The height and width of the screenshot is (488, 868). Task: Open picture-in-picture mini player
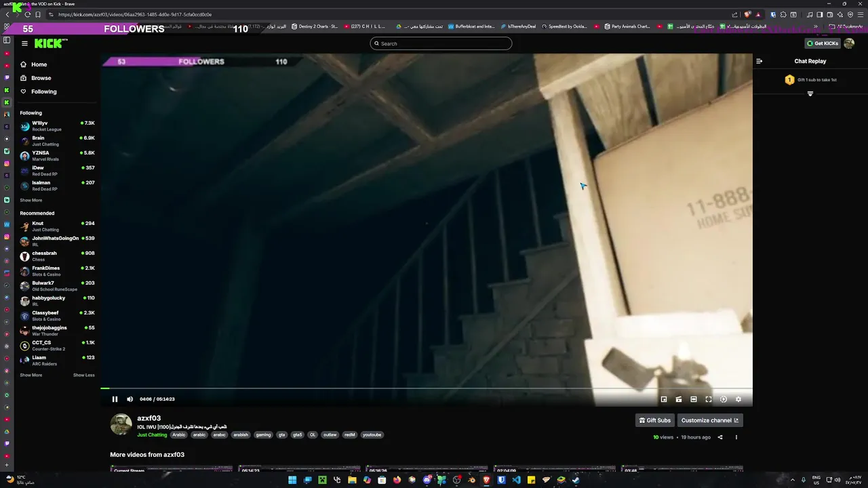point(664,399)
